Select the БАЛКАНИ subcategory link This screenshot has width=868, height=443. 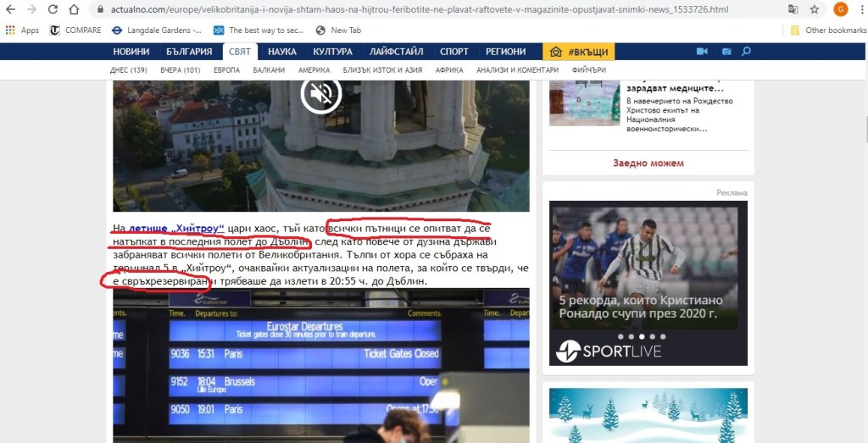(x=269, y=70)
